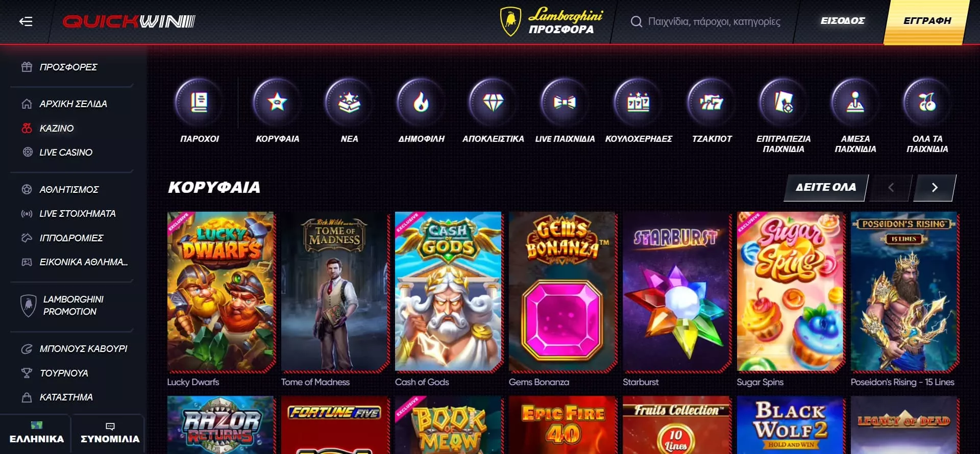Open ΕΠΙΤΡΑΠΕΖΙΑ ΠΑΙΧΝΙΔΙΑ cards icon
980x454 pixels.
(783, 103)
